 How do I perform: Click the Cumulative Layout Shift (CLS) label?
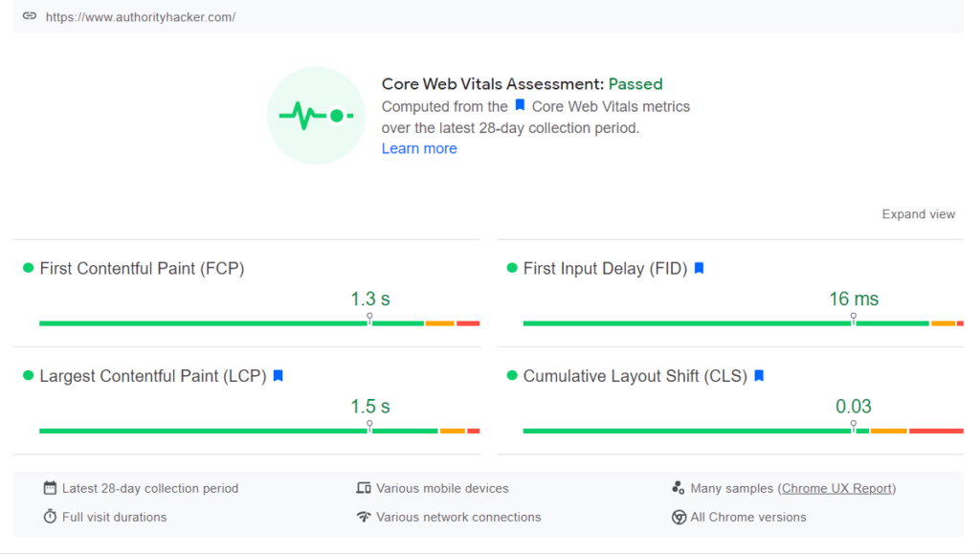point(635,376)
